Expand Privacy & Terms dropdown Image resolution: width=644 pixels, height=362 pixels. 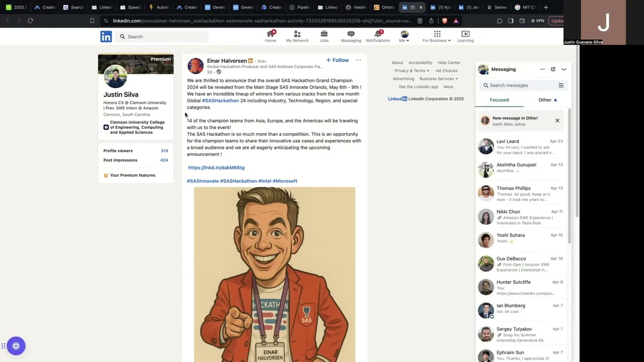point(412,70)
